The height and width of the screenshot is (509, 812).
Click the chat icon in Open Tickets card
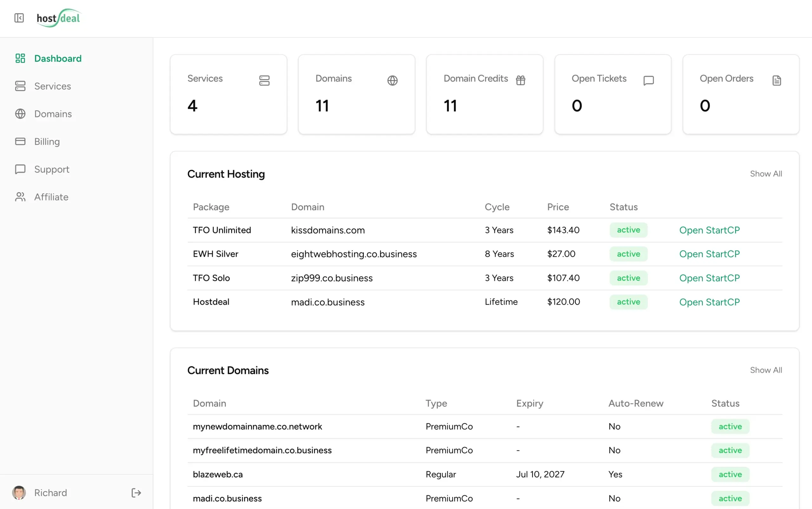coord(649,81)
